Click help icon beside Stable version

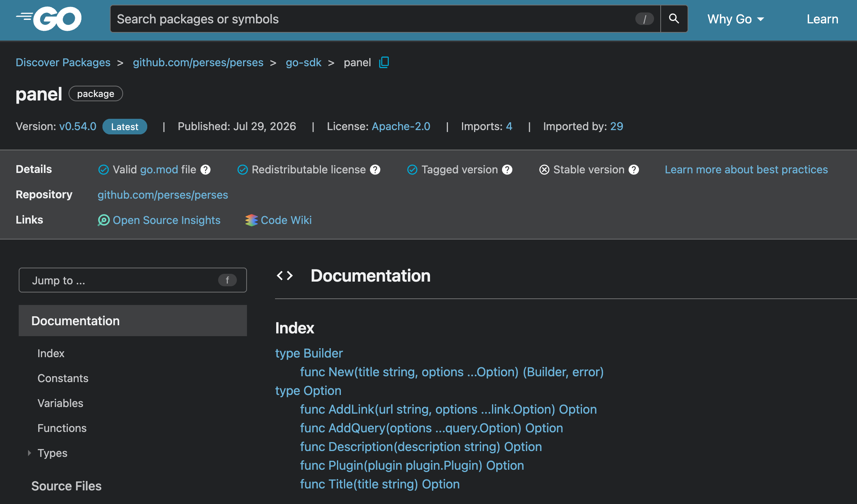coord(634,170)
